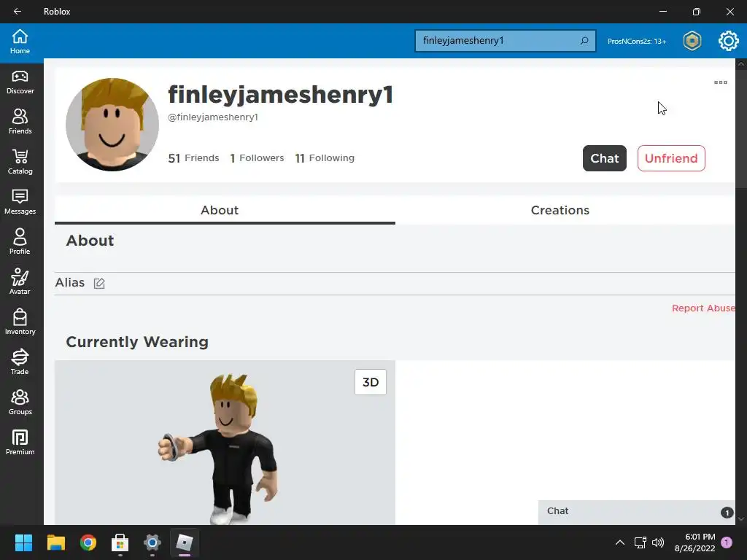Click the search magnifier icon
The width and height of the screenshot is (747, 560).
(584, 41)
